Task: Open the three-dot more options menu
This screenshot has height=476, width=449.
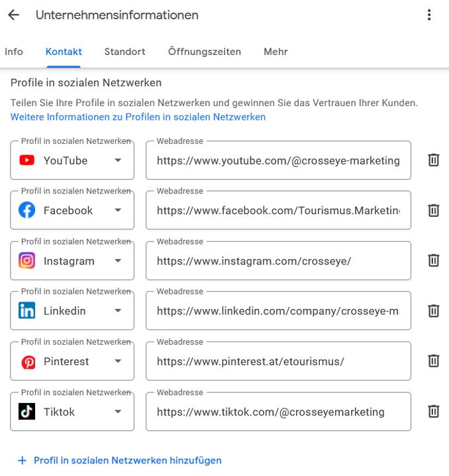Action: [429, 15]
